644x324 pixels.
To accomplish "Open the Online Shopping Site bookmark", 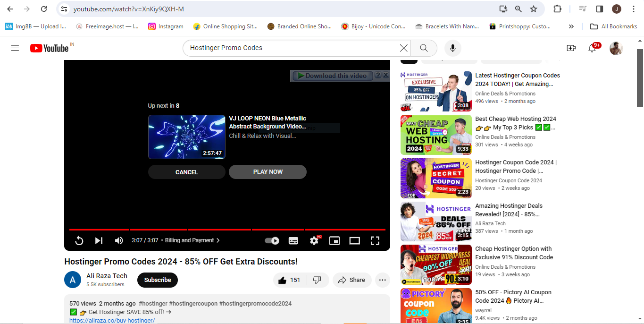I will [226, 26].
